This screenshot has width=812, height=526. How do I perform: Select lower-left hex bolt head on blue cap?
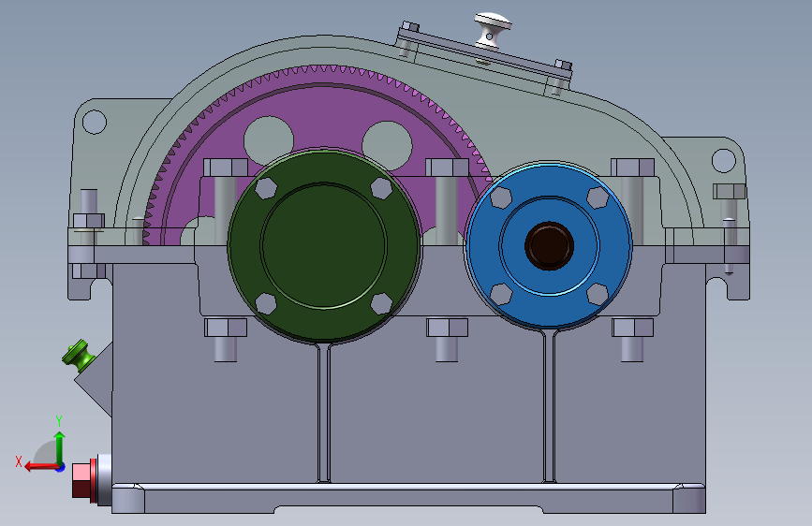point(501,294)
